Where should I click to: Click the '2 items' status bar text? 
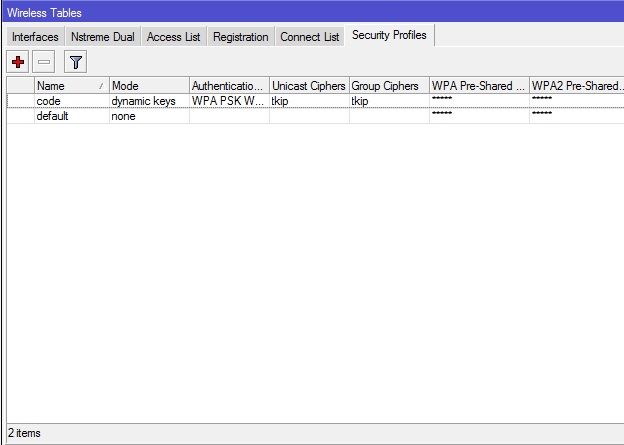[24, 433]
